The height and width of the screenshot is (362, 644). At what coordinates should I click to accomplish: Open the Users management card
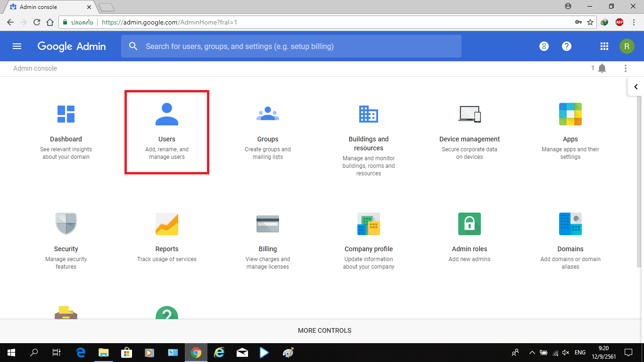tap(167, 132)
